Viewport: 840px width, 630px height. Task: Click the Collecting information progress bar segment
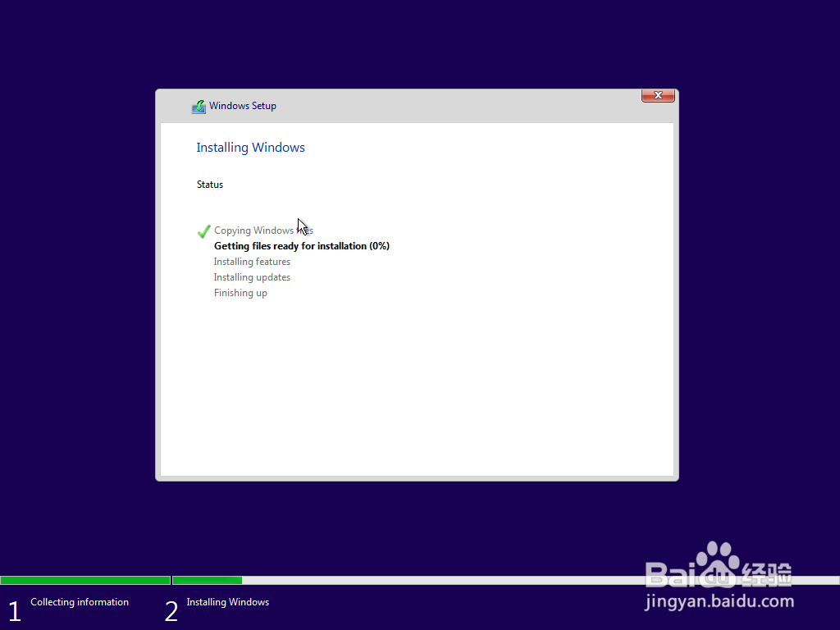85,580
